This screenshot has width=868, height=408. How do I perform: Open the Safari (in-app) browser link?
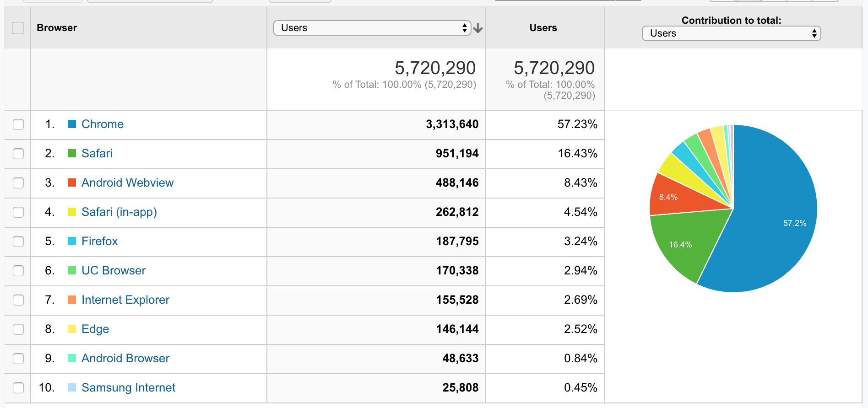pyautogui.click(x=119, y=212)
